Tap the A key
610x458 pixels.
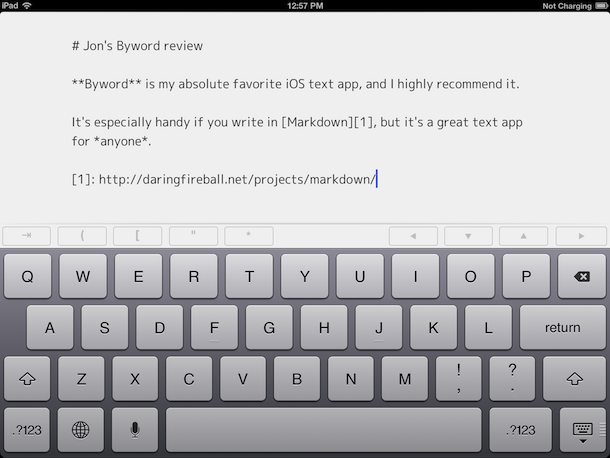pos(50,327)
